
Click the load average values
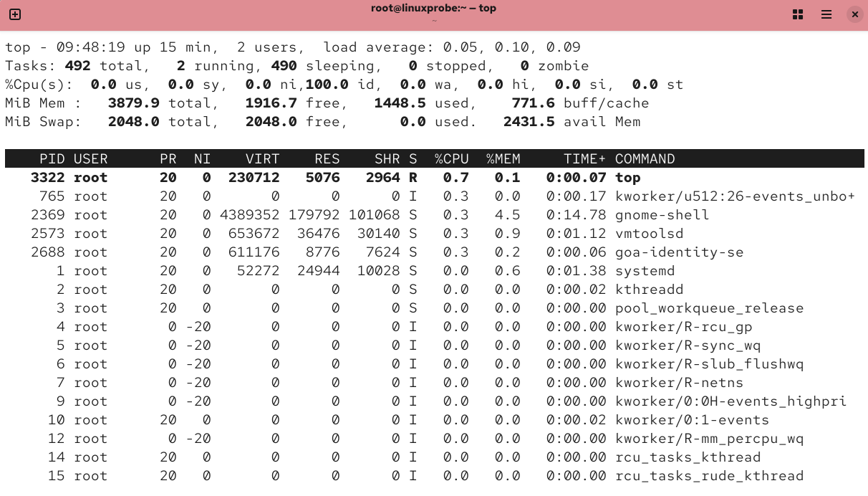point(511,47)
